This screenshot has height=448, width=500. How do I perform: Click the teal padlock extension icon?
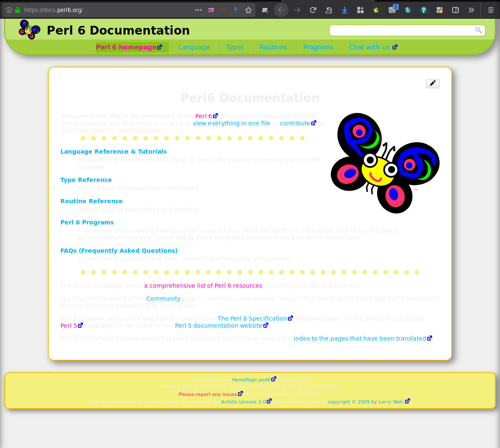pyautogui.click(x=408, y=10)
